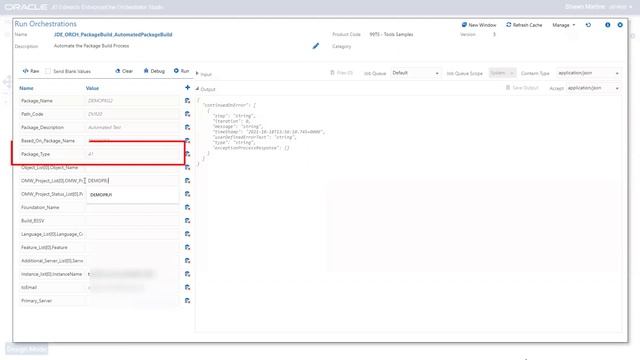This screenshot has height=360, width=640.
Task: Focus the Language_List value field
Action: coord(133,234)
